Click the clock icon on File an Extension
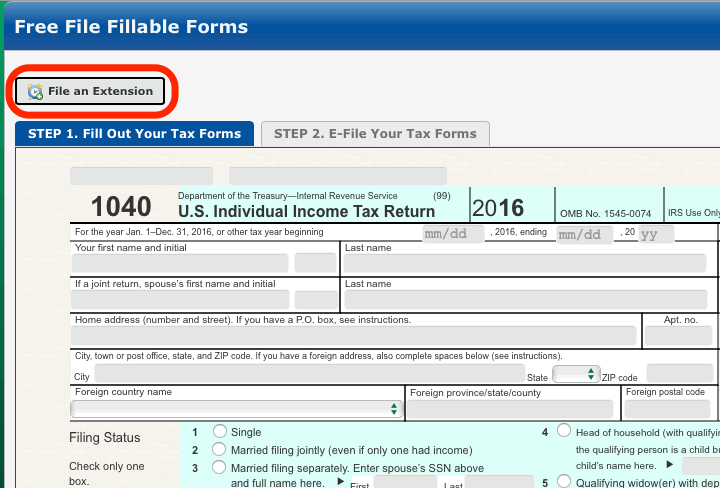 click(35, 92)
